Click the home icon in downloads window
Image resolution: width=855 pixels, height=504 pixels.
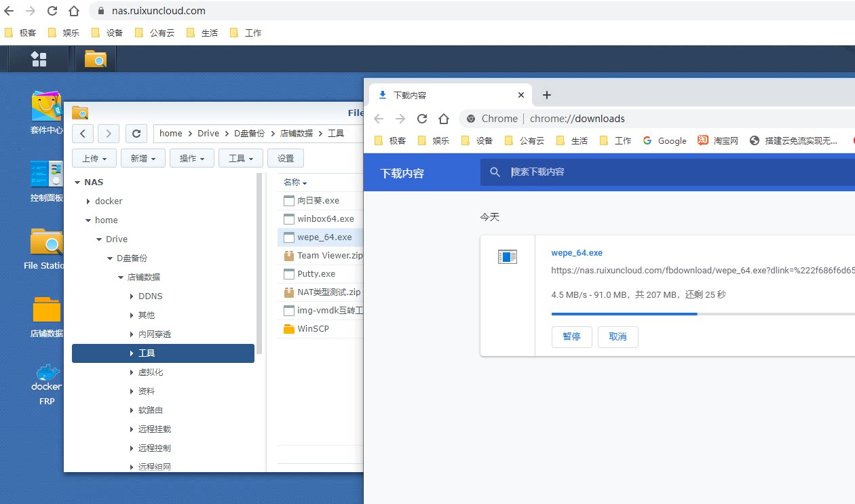[x=443, y=119]
